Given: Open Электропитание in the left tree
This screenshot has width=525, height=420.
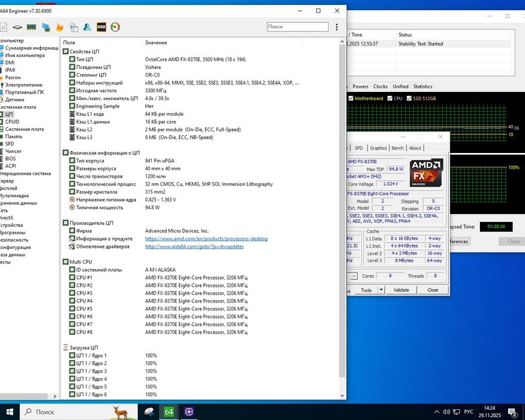Looking at the screenshot, I should click(x=23, y=85).
